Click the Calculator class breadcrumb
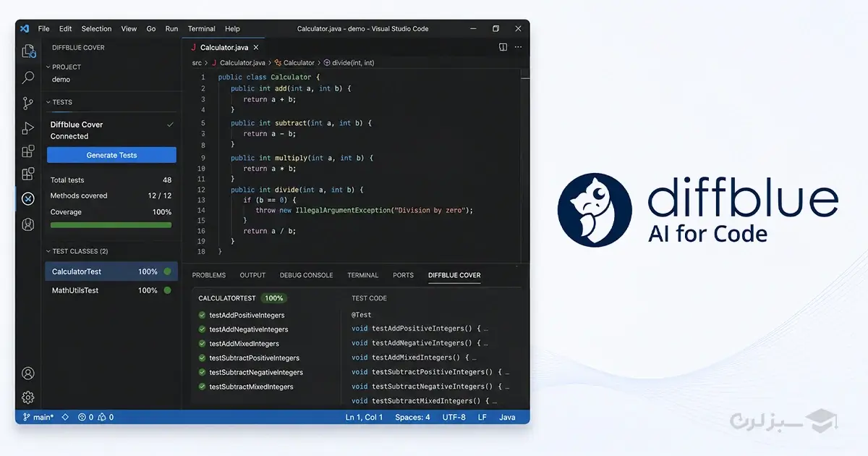Image resolution: width=868 pixels, height=456 pixels. [x=295, y=63]
